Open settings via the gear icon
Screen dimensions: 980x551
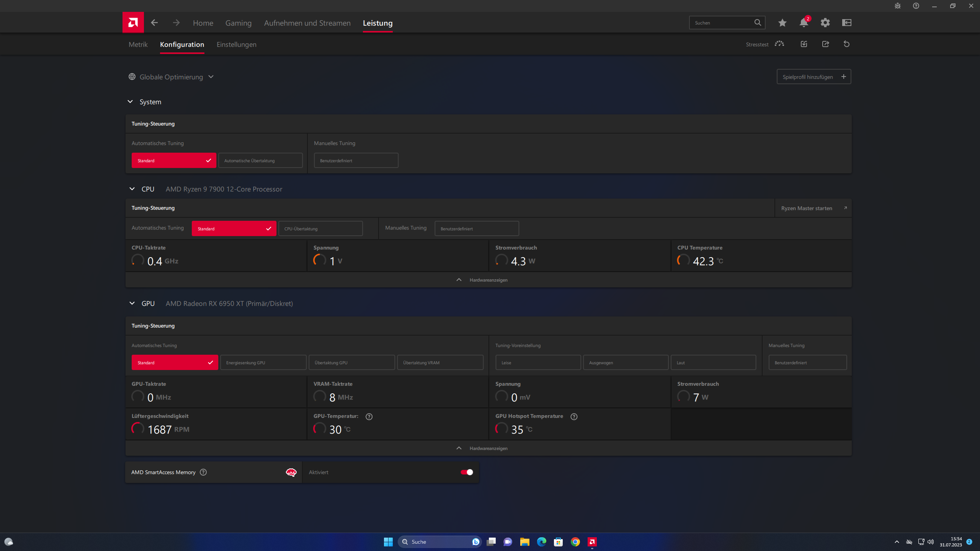point(825,23)
